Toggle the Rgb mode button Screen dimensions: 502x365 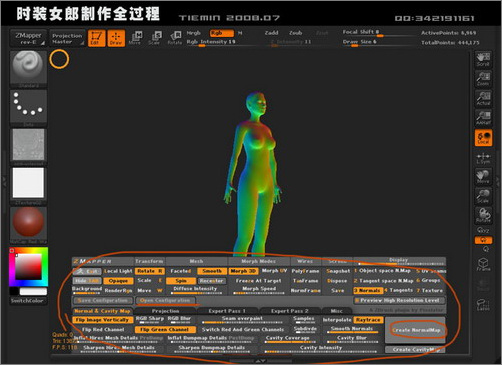tap(222, 33)
